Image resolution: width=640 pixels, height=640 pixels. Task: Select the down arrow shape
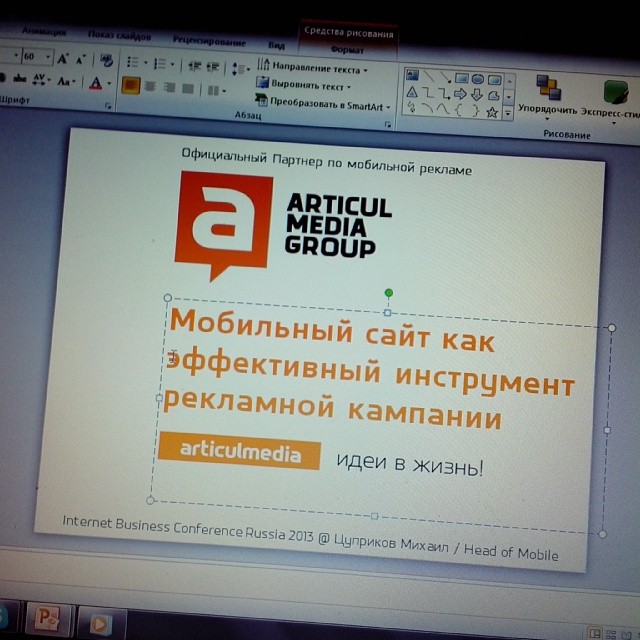(477, 96)
